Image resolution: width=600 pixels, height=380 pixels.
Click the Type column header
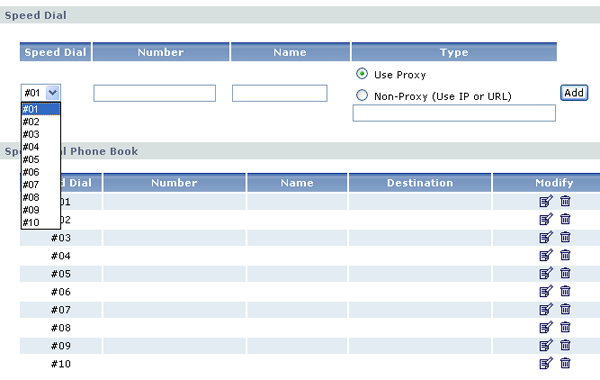(454, 52)
